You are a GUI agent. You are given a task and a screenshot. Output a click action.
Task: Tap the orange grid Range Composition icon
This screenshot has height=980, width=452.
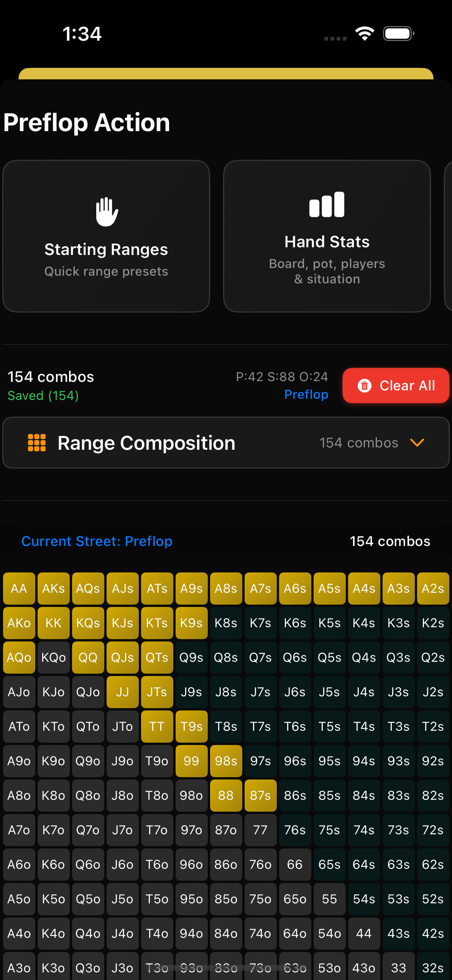(37, 443)
